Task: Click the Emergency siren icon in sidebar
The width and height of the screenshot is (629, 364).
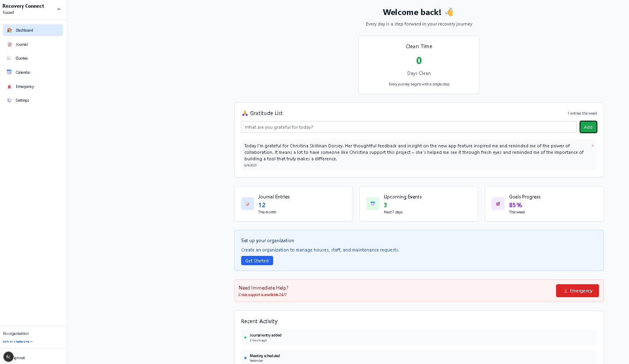Action: click(9, 87)
